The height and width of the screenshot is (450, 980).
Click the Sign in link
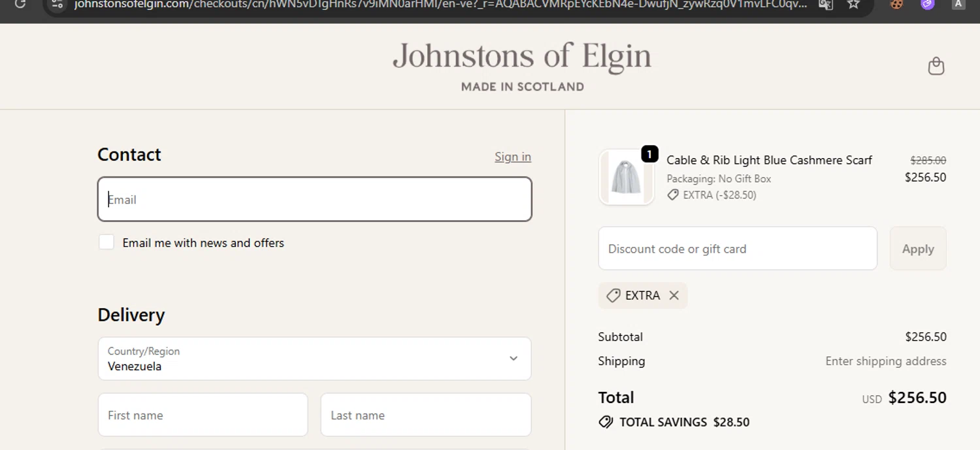tap(513, 157)
